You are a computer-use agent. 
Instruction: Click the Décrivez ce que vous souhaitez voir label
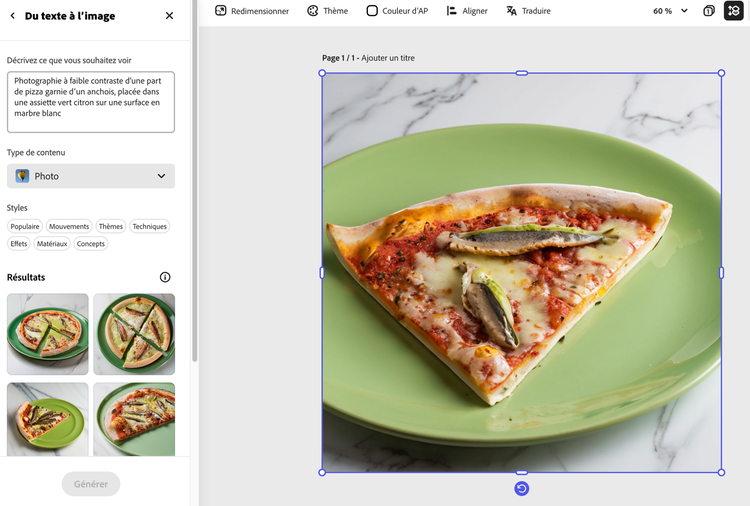click(69, 60)
